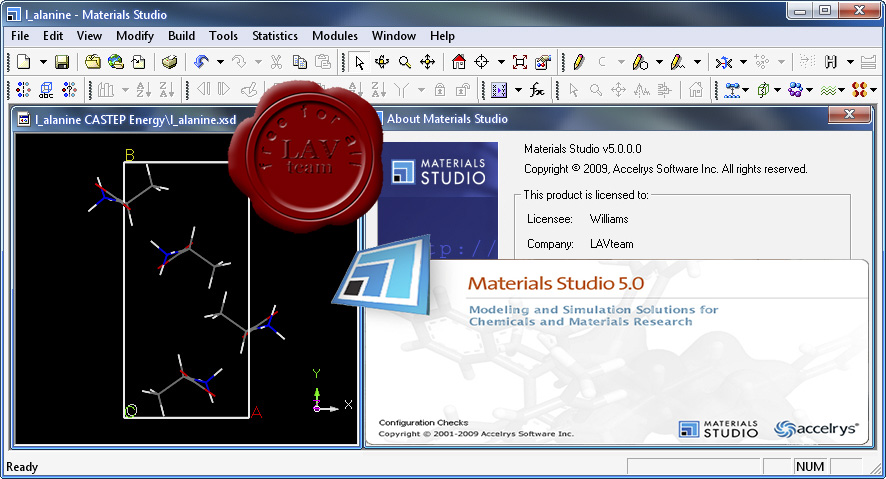Select the Selection arrow tool
Viewport: 886px width, 479px height.
click(x=359, y=62)
